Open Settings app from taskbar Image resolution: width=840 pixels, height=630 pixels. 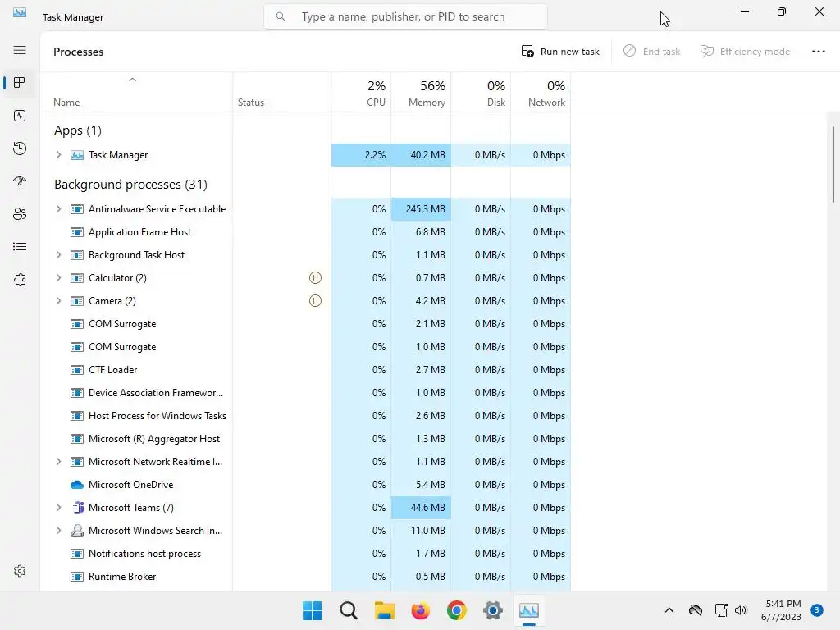coord(492,610)
